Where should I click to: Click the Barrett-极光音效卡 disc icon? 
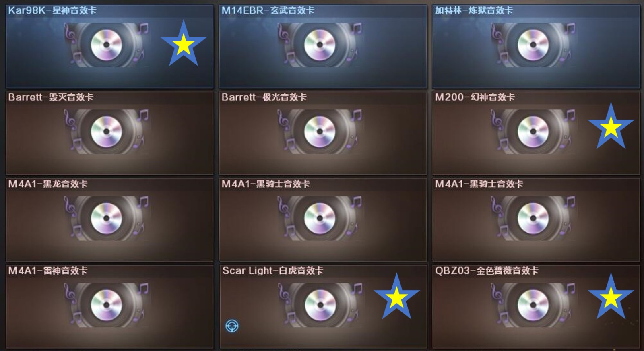coord(320,132)
